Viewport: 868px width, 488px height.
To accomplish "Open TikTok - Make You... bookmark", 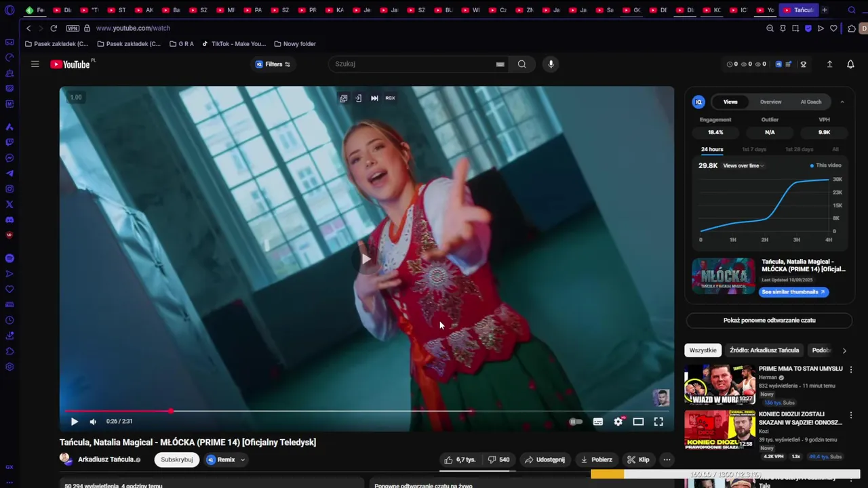I will tap(234, 44).
